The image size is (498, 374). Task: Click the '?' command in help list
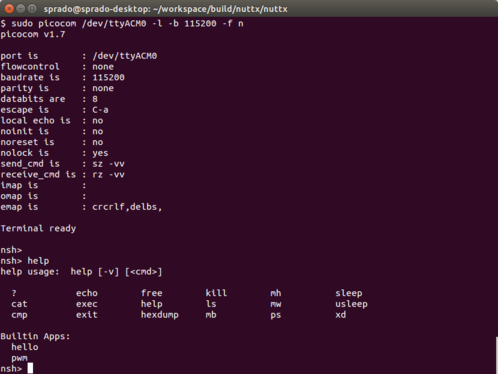[x=14, y=293]
